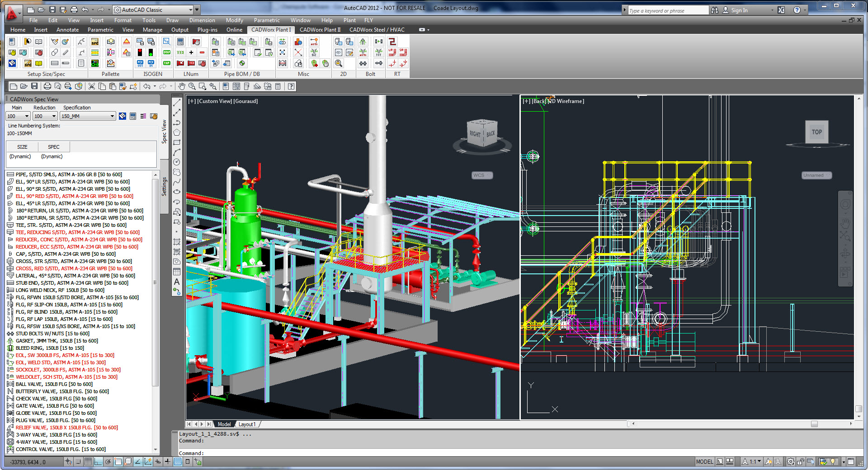Open the Dimension menu

[202, 20]
